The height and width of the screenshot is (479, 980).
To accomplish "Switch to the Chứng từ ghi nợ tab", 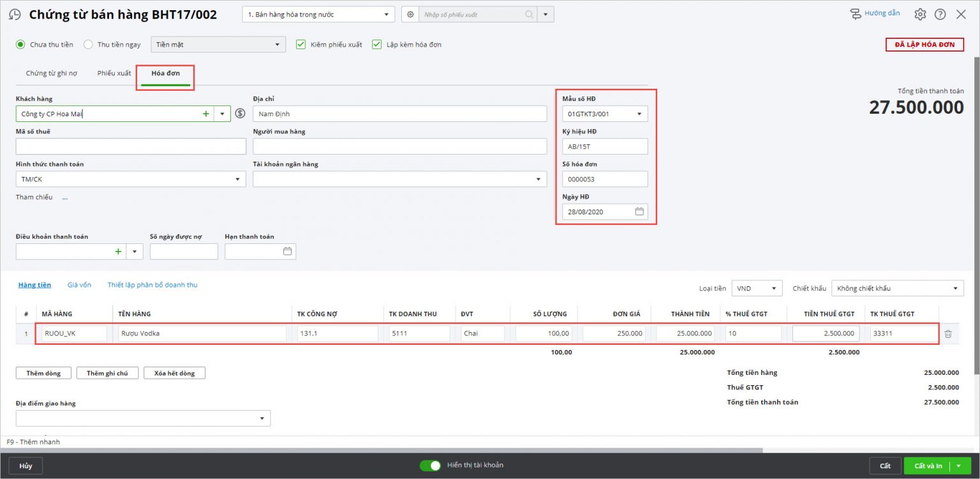I will coord(52,73).
